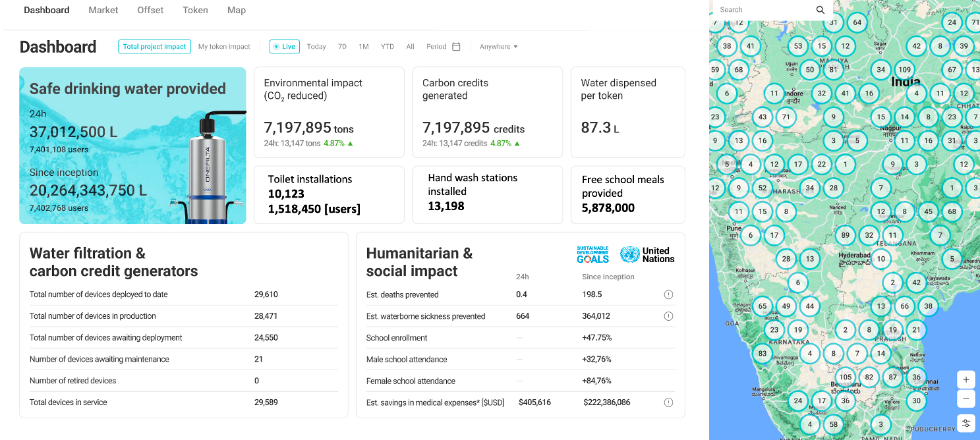Click the search magnifier icon on map
The height and width of the screenshot is (440, 980).
[820, 10]
